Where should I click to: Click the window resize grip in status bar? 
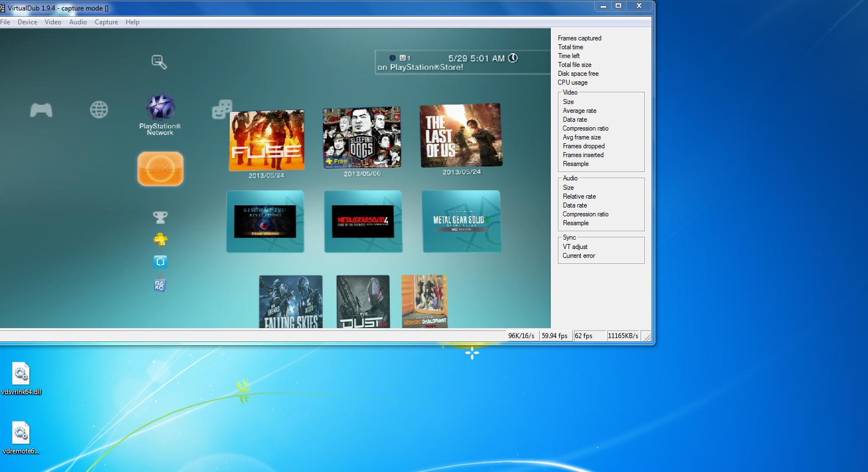(647, 336)
